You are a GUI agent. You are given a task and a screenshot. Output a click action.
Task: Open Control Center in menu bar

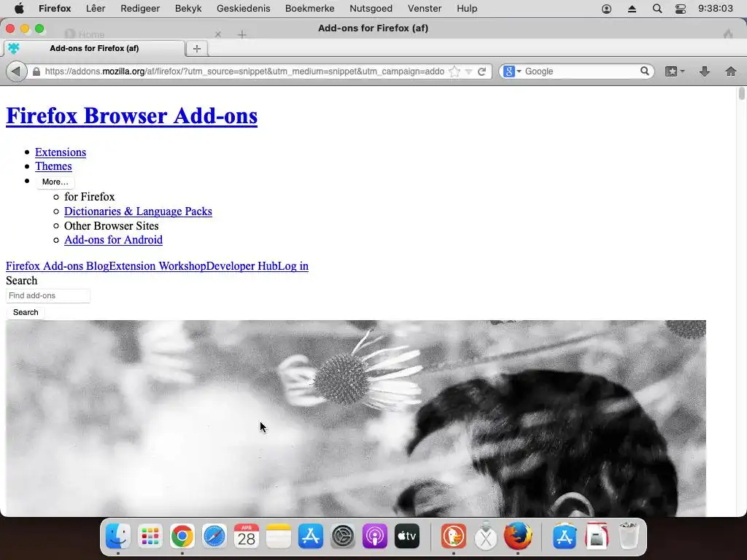click(681, 9)
